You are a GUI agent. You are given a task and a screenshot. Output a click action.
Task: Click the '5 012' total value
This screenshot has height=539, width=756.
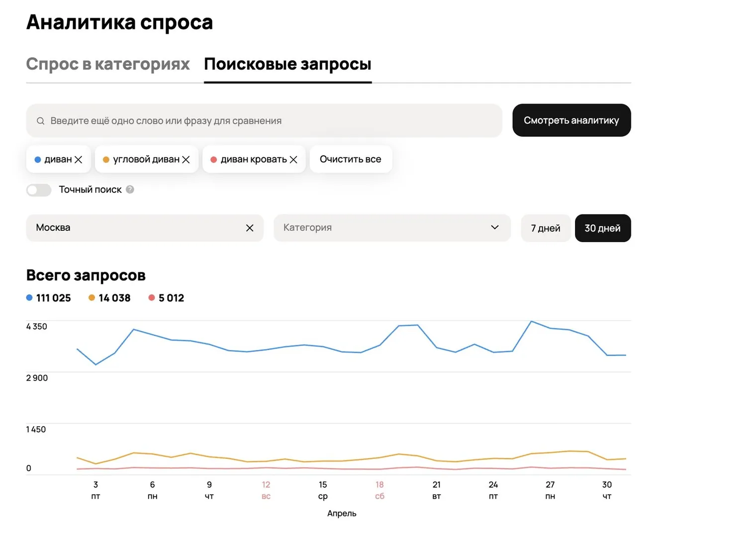[x=171, y=298]
